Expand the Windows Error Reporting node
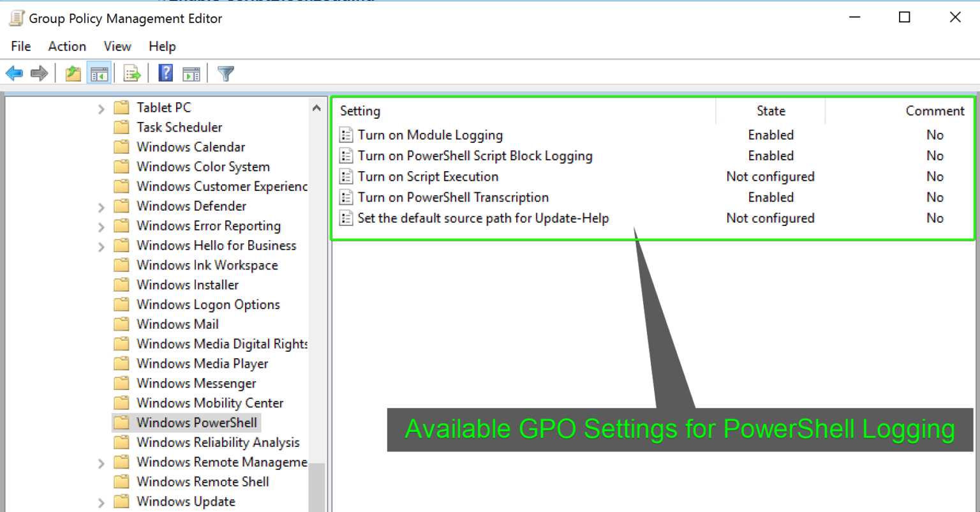This screenshot has height=512, width=980. pos(101,225)
